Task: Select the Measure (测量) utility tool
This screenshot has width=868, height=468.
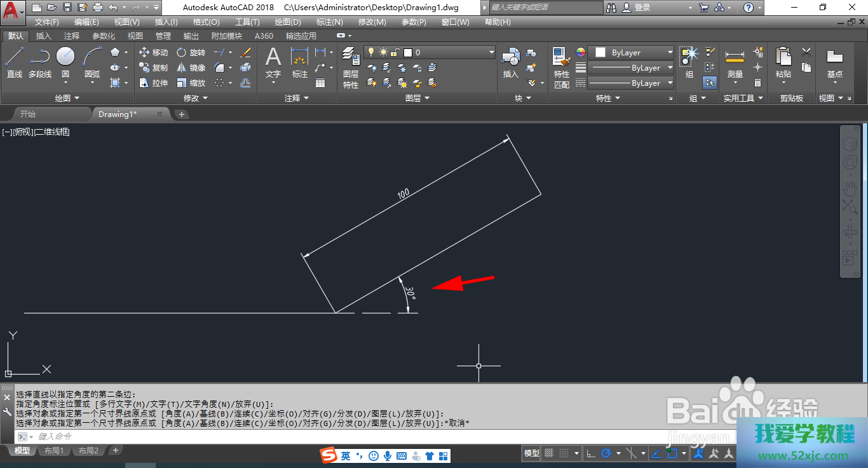Action: point(735,62)
